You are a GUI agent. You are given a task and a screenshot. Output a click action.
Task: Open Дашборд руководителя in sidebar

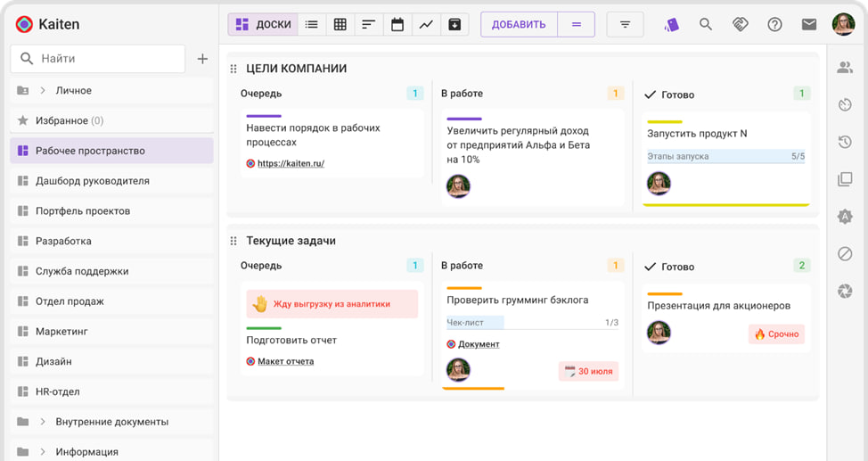point(92,181)
